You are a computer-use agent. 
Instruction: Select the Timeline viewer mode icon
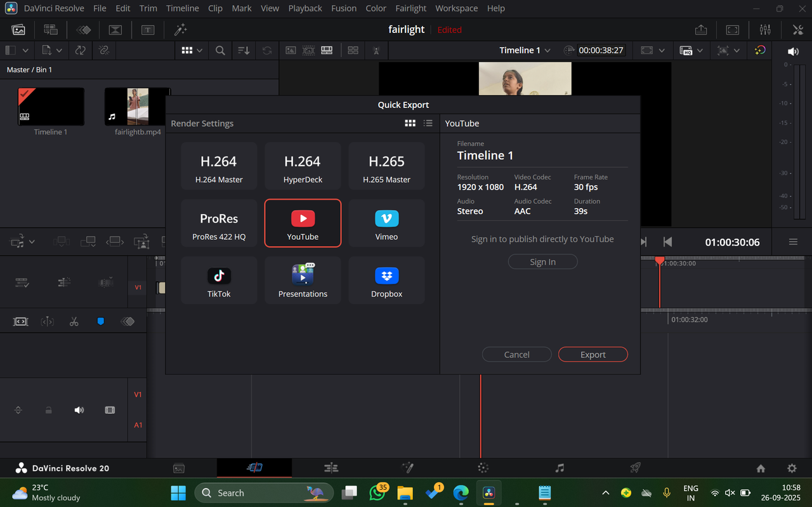[x=327, y=50]
